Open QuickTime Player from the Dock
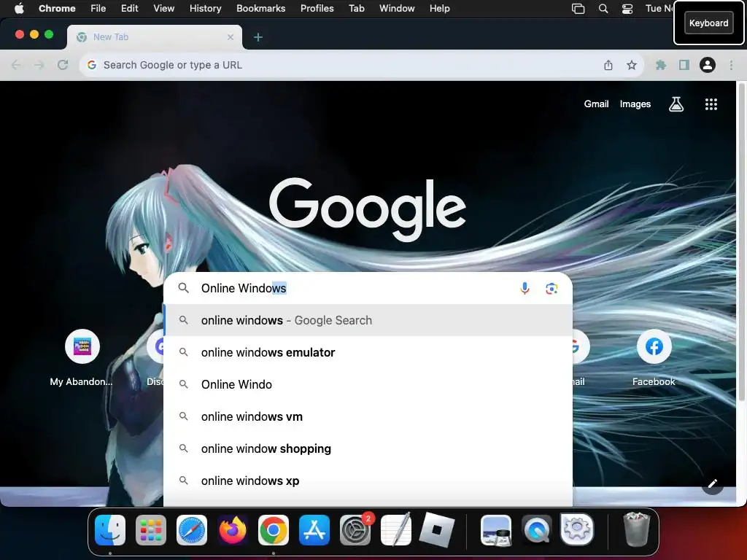This screenshot has width=747, height=560. pyautogui.click(x=536, y=530)
